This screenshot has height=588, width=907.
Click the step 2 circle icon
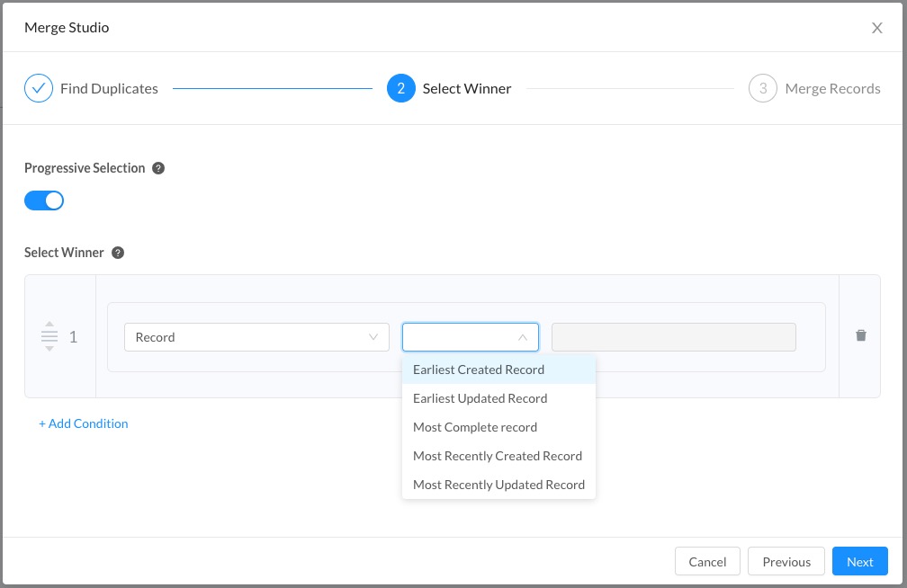(401, 88)
